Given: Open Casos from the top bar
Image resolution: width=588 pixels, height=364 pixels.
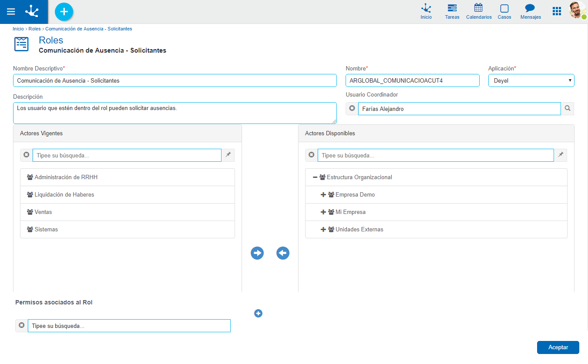Looking at the screenshot, I should 504,12.
